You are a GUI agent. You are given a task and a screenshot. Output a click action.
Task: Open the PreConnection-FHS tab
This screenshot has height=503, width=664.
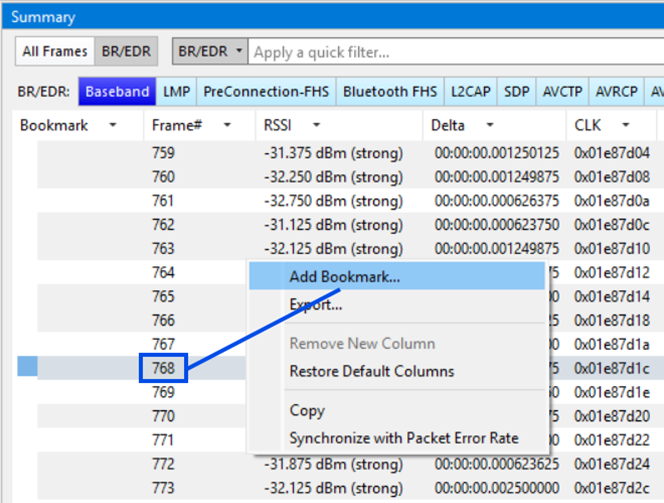pos(266,91)
